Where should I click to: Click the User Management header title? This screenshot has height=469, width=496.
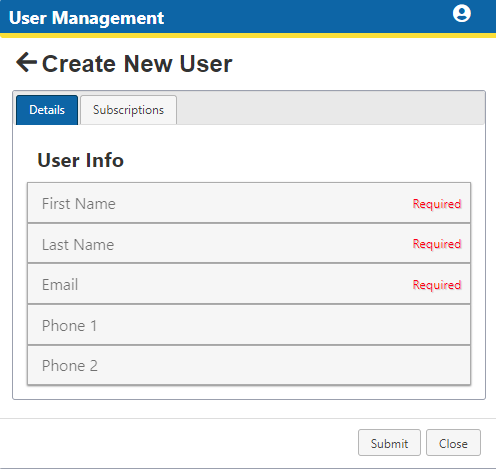[x=86, y=18]
